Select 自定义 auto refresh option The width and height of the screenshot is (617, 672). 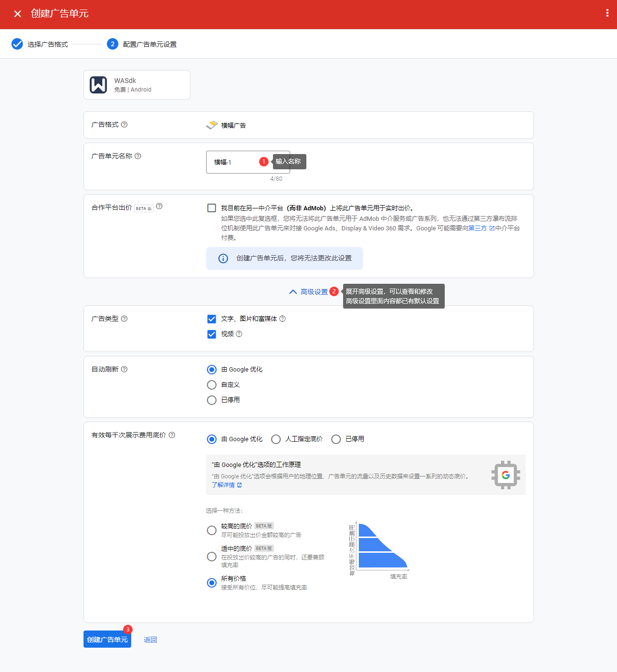pyautogui.click(x=212, y=385)
